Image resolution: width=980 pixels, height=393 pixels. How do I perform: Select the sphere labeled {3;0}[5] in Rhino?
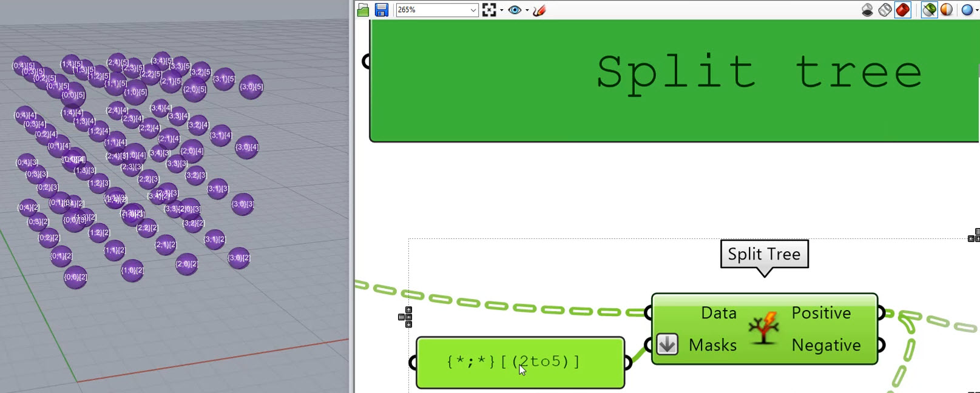pyautogui.click(x=251, y=87)
